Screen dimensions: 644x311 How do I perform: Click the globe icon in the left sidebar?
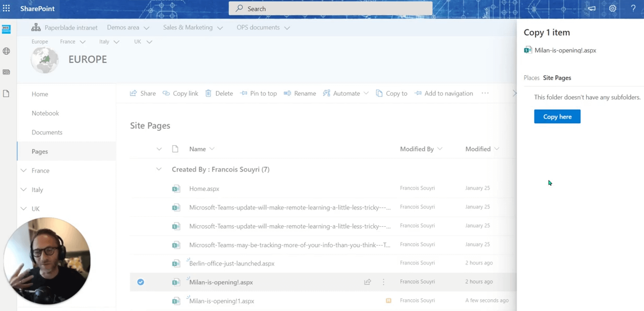[x=6, y=51]
